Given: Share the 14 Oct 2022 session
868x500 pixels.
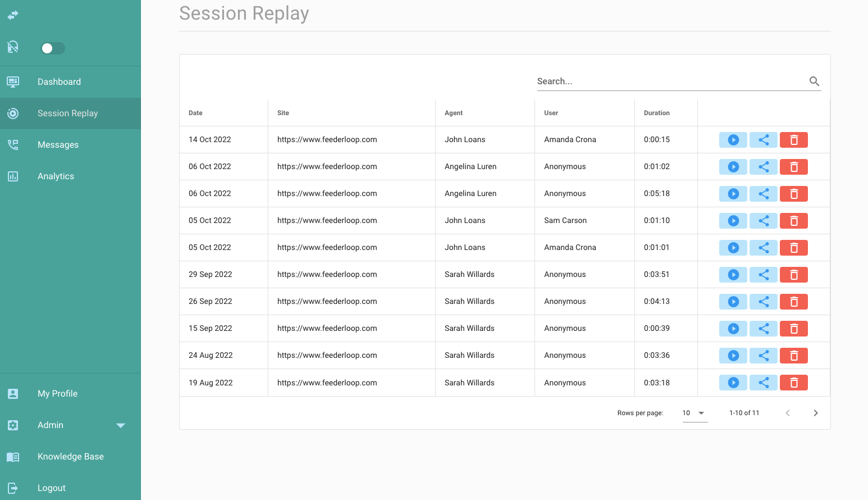Looking at the screenshot, I should coord(764,140).
